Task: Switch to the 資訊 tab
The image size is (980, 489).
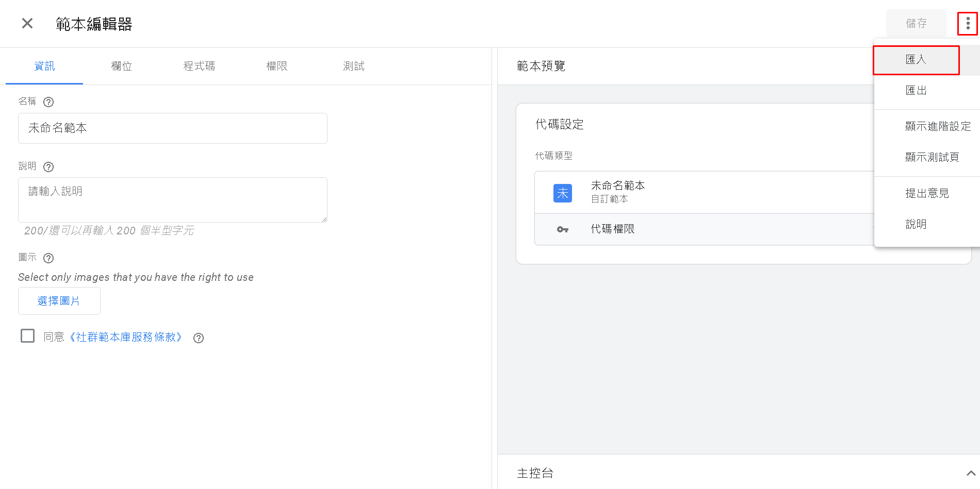Action: 44,66
